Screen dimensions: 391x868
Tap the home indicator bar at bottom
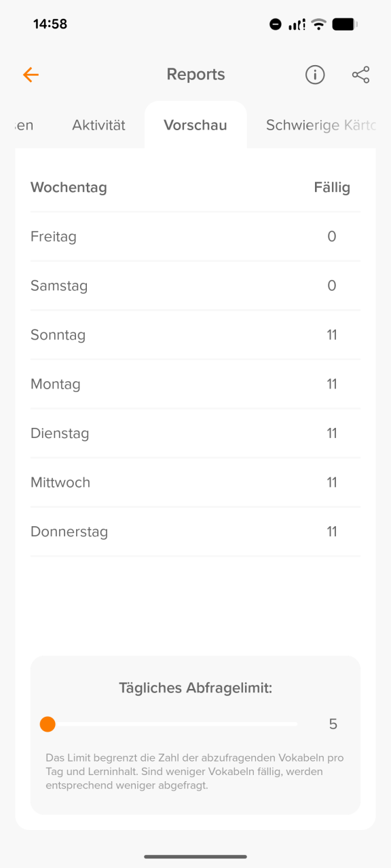click(195, 854)
